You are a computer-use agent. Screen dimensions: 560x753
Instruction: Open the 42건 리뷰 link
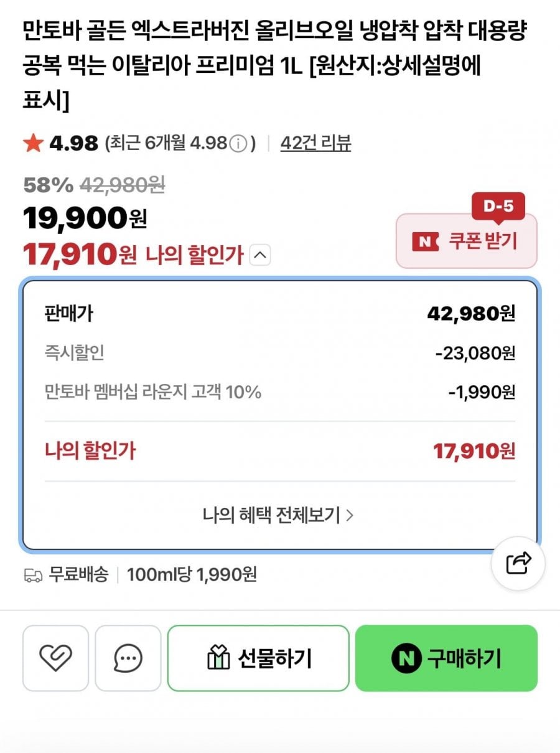click(315, 143)
